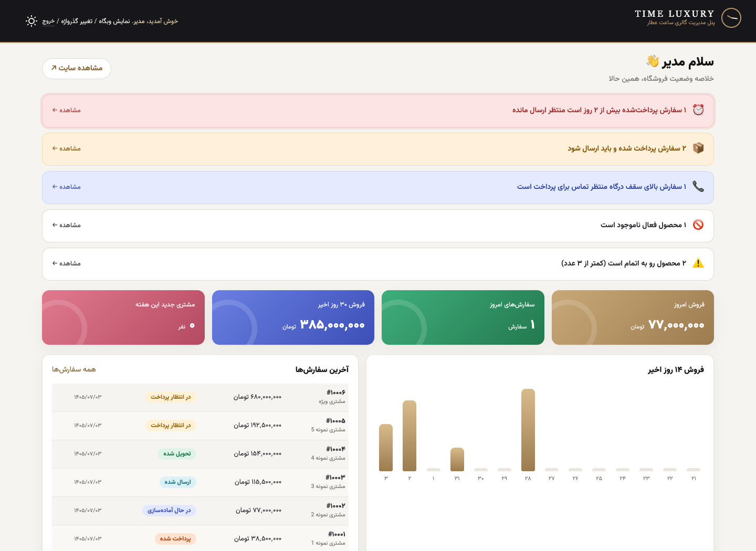
Task: Open مشاهده on the out-of-stock product alert
Action: (x=66, y=225)
